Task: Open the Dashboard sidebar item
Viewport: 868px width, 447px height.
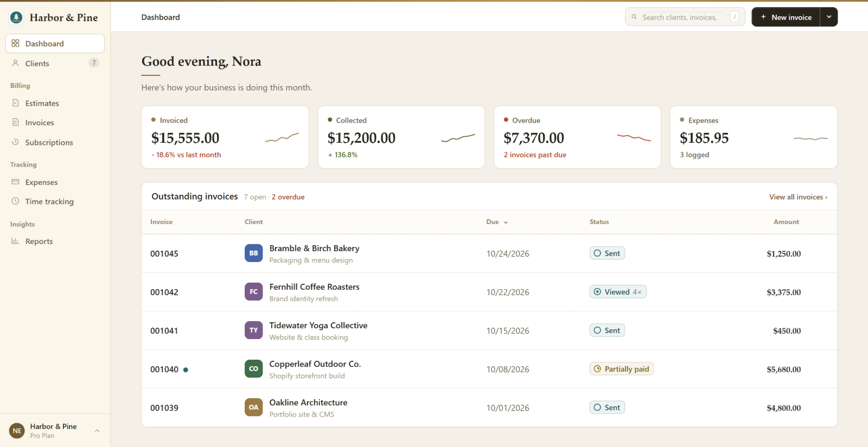Action: pos(55,43)
